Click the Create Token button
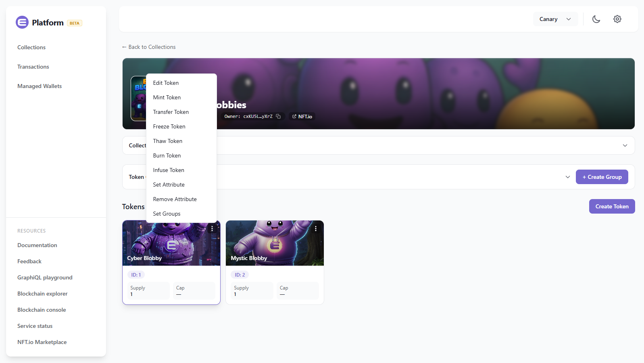The image size is (644, 363). point(612,206)
